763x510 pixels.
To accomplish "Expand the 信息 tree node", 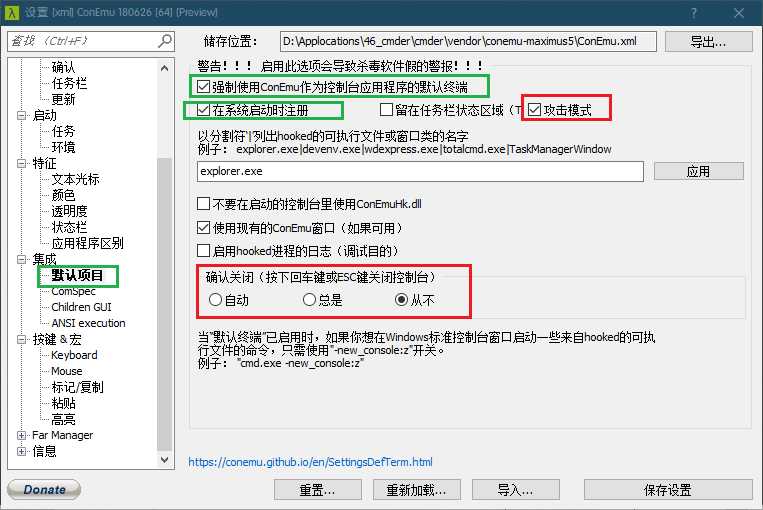I will 21,451.
